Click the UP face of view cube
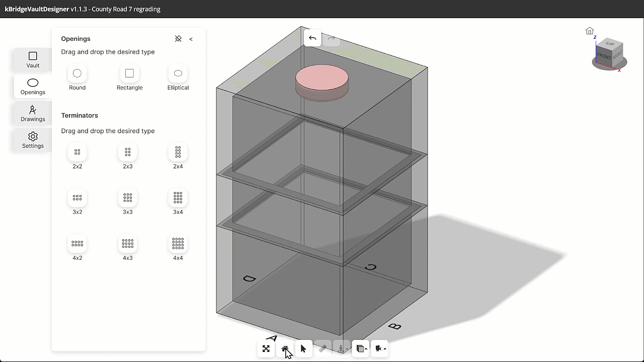The image size is (644, 362). pyautogui.click(x=610, y=44)
